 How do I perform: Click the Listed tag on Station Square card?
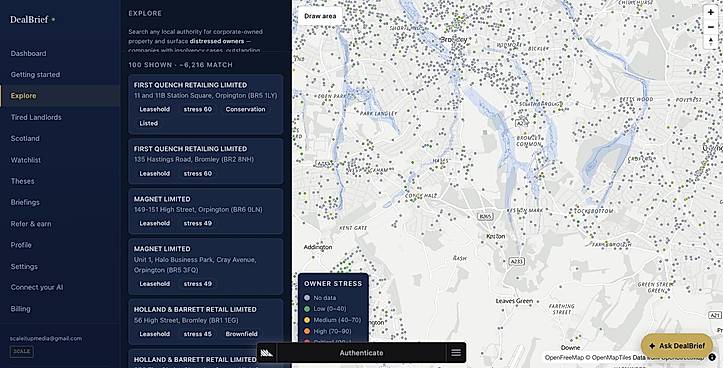[x=148, y=124]
